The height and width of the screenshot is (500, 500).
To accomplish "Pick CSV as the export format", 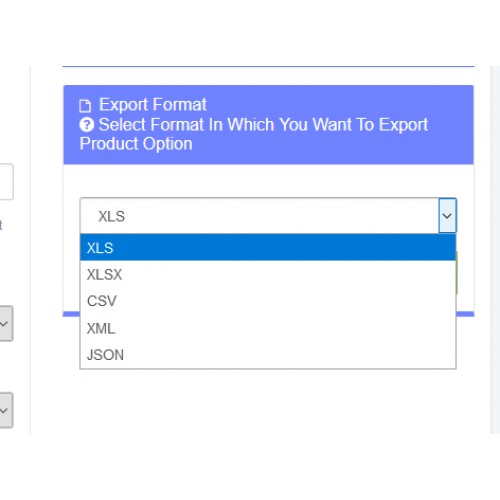I will click(268, 301).
